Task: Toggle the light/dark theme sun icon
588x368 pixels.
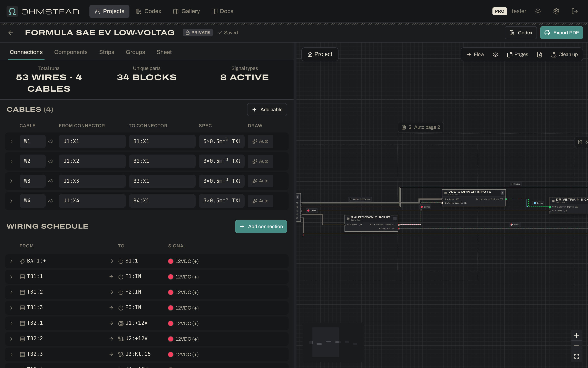Action: (x=538, y=11)
